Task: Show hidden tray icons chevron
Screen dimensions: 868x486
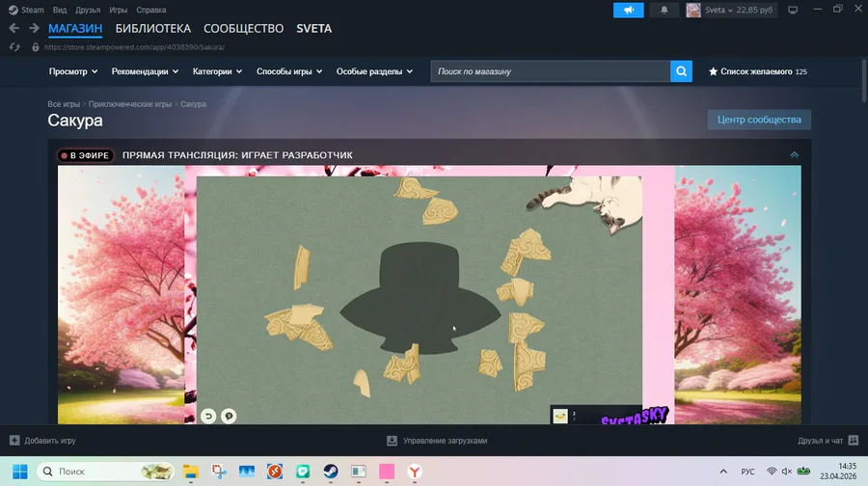Action: [723, 472]
